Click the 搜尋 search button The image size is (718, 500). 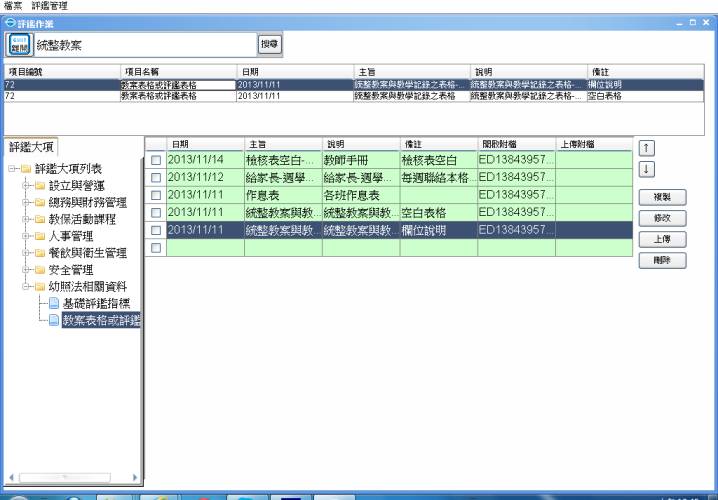(269, 44)
